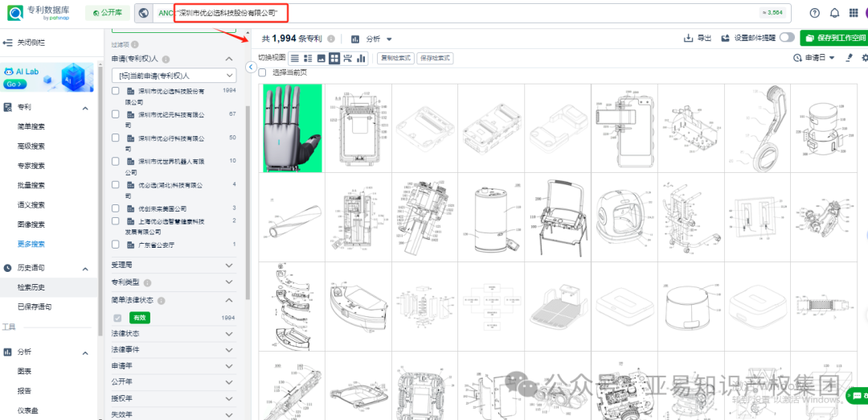
Task: Click the info icon beside patent count
Action: pyautogui.click(x=331, y=39)
